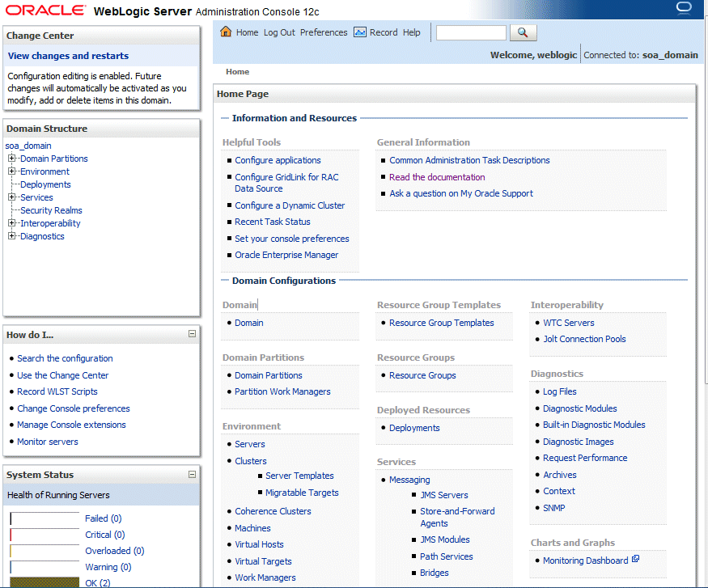This screenshot has width=708, height=588.
Task: Select soa_domain root tree item
Action: pos(28,146)
